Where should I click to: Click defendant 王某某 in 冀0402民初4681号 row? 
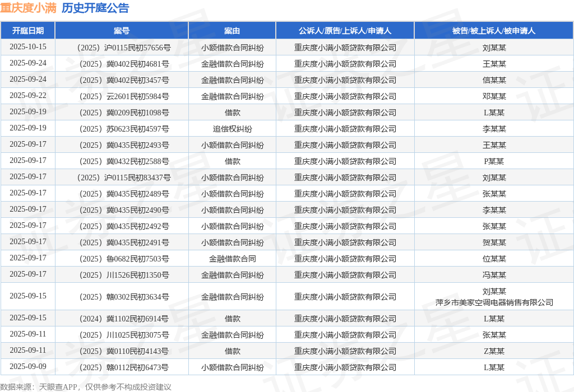pos(494,64)
